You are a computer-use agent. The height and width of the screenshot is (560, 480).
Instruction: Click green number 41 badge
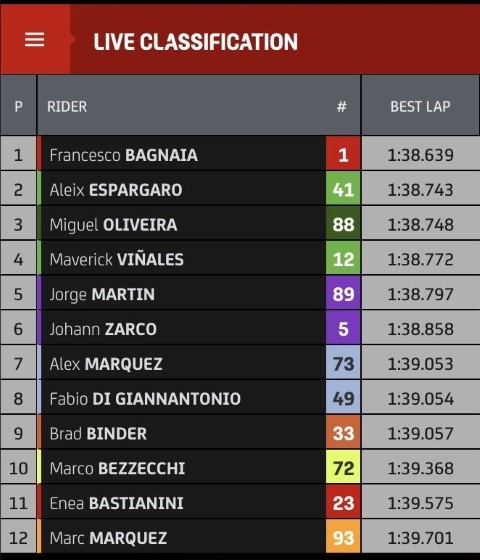[x=343, y=188]
